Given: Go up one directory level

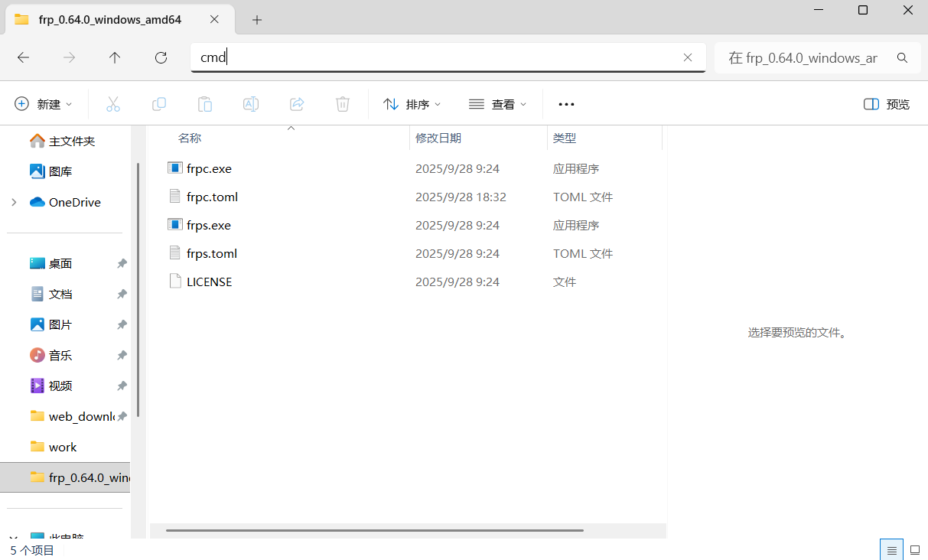Looking at the screenshot, I should pyautogui.click(x=115, y=57).
